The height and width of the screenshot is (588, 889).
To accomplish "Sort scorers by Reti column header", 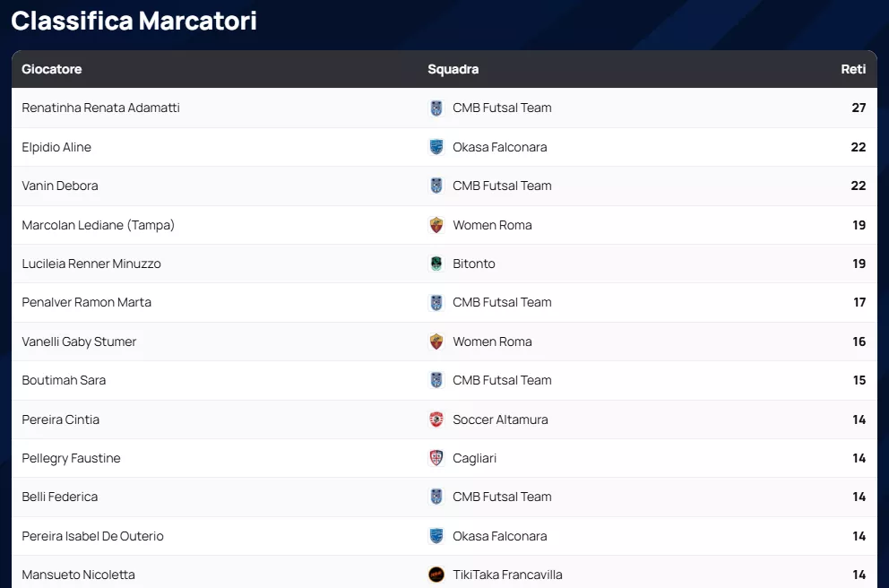I will [x=853, y=69].
